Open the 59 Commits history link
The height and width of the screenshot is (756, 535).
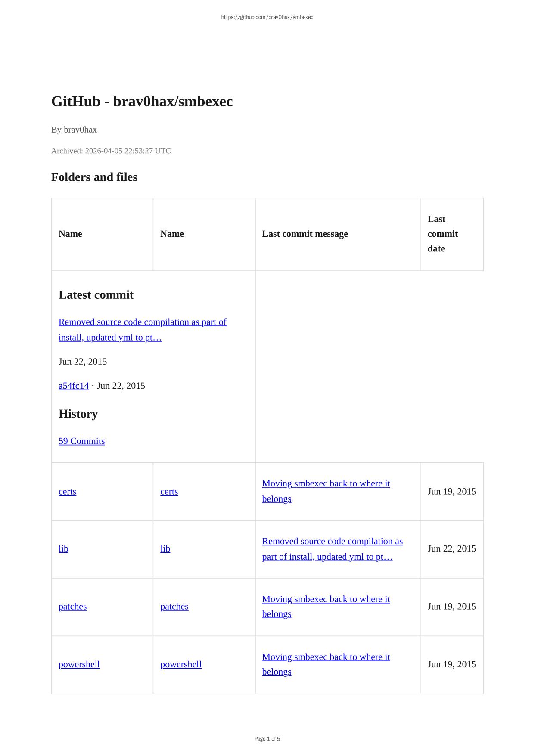coord(81,441)
